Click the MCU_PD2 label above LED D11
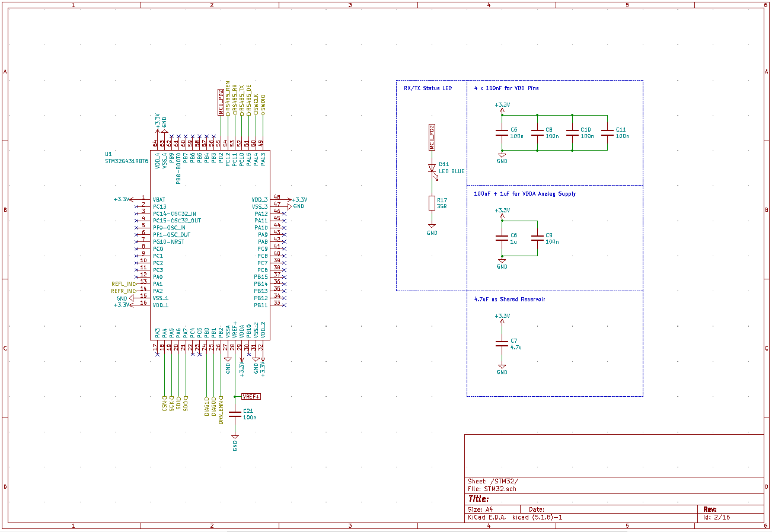The width and height of the screenshot is (772, 532). coord(432,137)
